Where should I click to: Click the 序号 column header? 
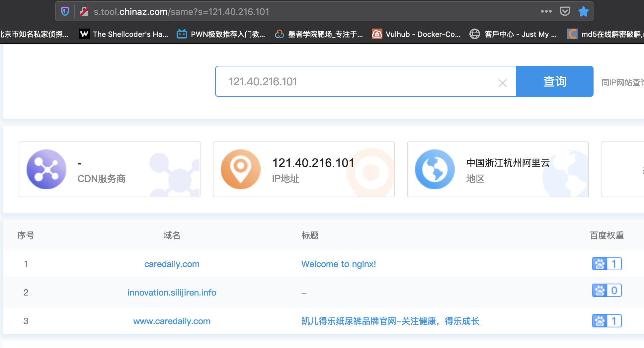tap(26, 235)
